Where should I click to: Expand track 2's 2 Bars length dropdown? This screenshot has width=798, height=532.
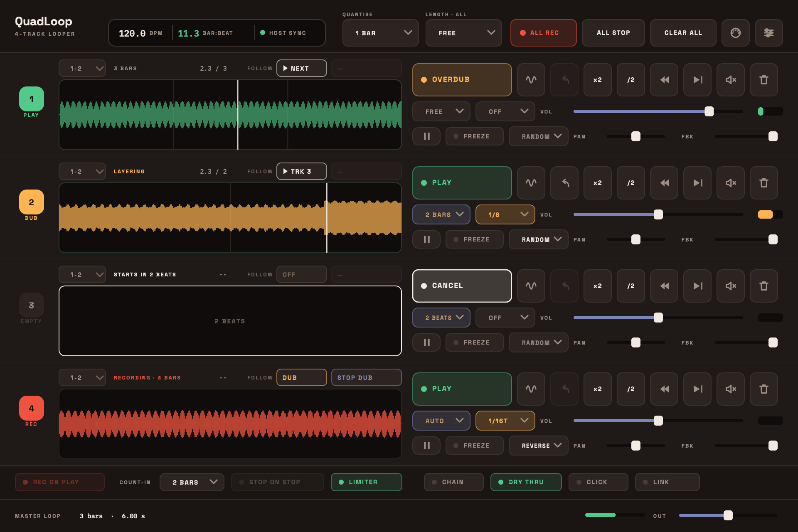coord(441,214)
